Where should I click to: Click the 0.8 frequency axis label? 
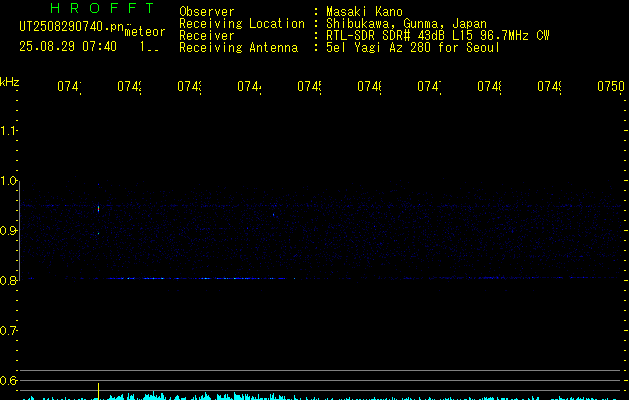click(x=8, y=280)
